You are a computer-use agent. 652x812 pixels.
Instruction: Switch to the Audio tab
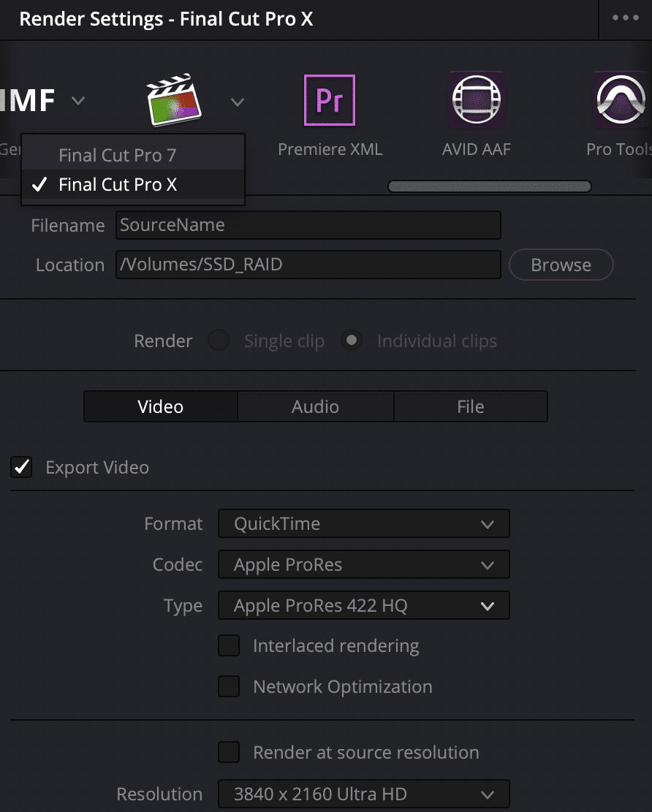click(x=315, y=407)
